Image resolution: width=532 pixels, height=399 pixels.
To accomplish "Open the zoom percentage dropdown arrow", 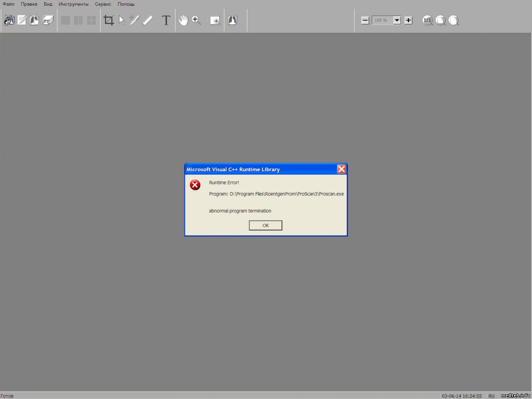I will (397, 20).
